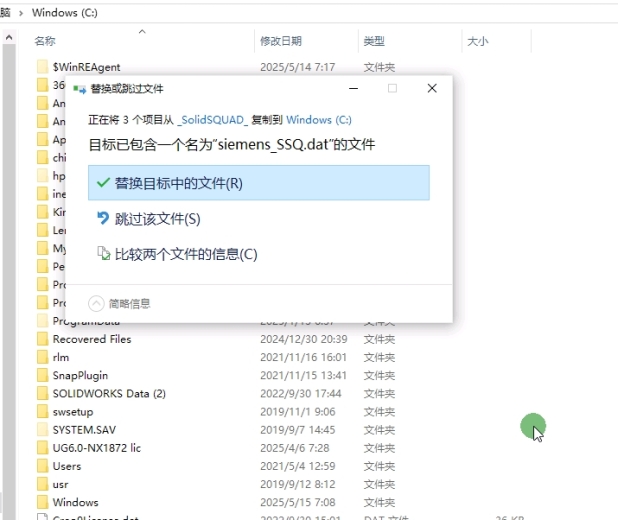618x520 pixels.
Task: Select the folder icon of the hp row
Action: 42,176
